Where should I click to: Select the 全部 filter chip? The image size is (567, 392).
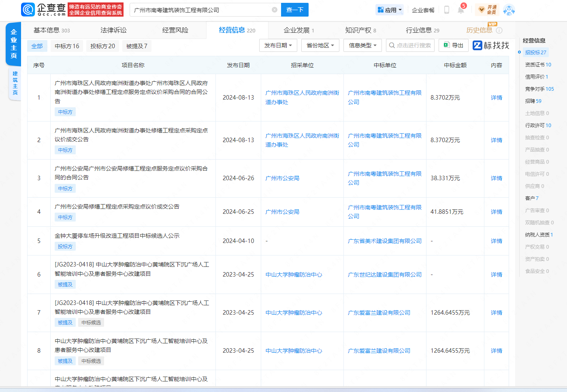click(37, 46)
